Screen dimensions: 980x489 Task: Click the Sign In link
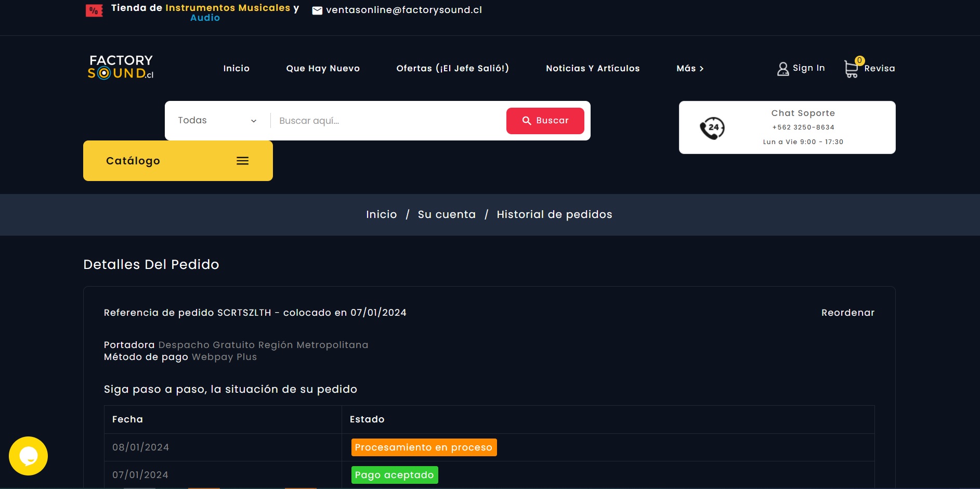[808, 68]
